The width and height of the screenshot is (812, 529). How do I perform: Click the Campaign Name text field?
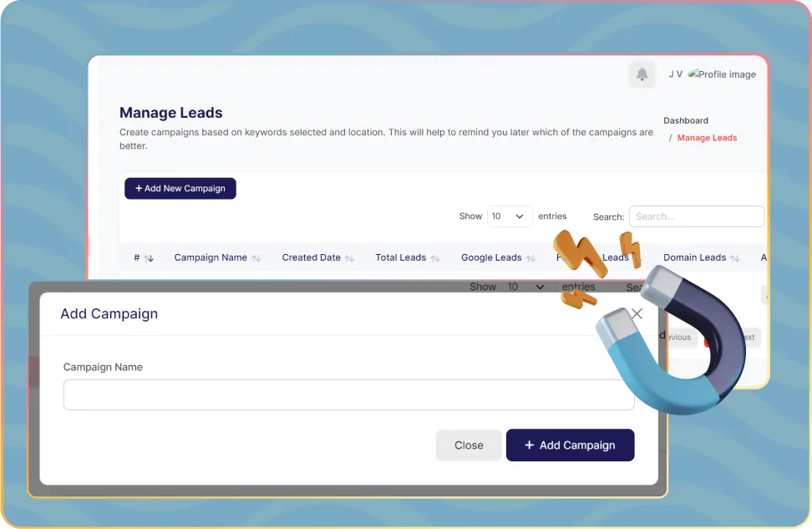348,394
